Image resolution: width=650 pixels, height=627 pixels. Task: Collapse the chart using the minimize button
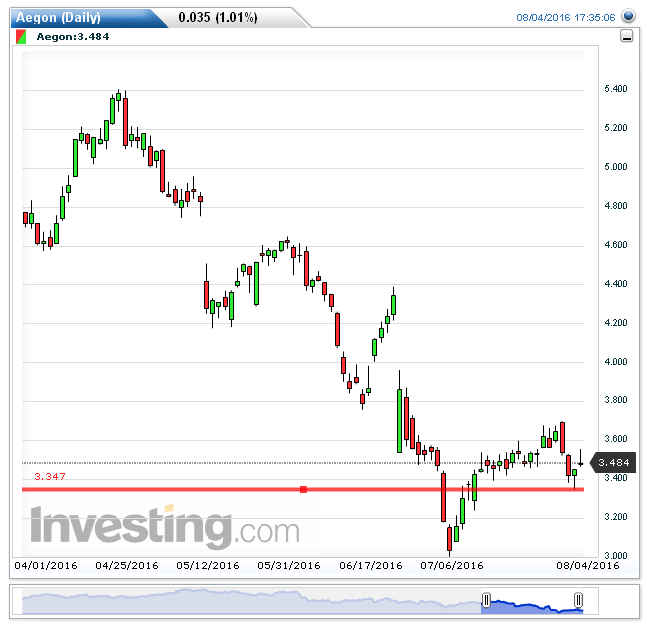[626, 36]
